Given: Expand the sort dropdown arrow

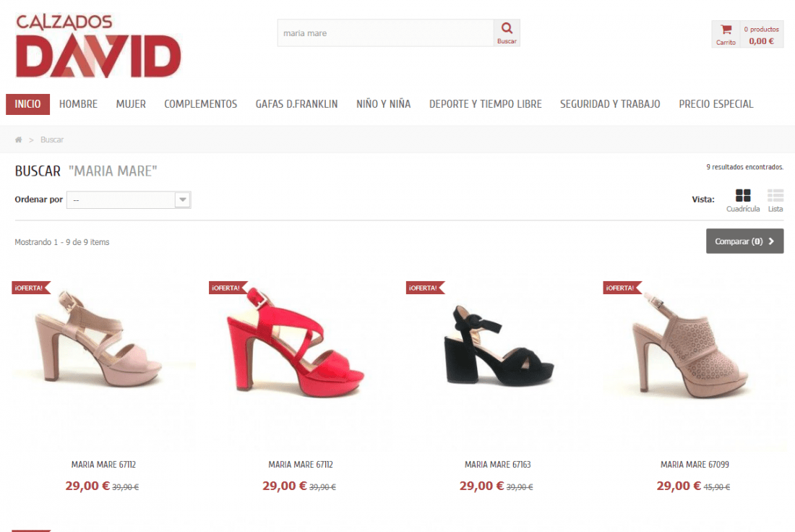Looking at the screenshot, I should pos(183,199).
